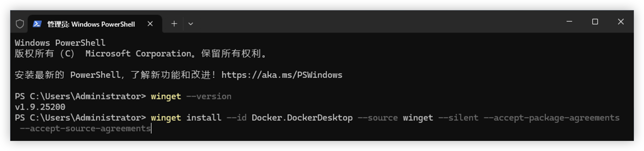Viewport: 644px width, 151px height.
Task: Maximize the terminal window
Action: point(595,22)
